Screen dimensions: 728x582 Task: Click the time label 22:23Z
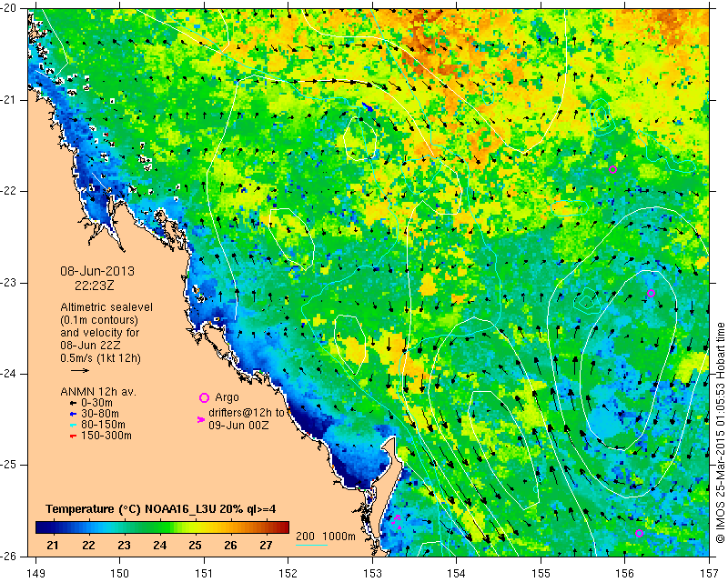pyautogui.click(x=95, y=286)
